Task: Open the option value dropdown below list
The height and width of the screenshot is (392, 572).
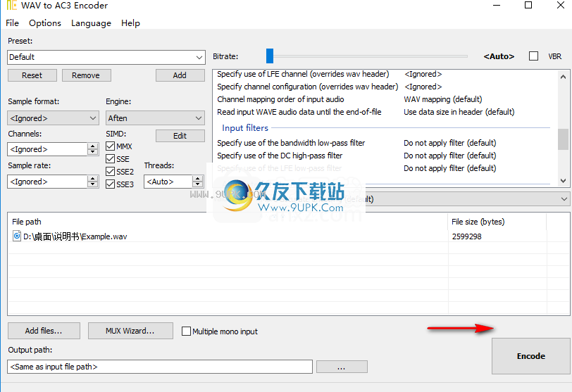Action: 564,199
